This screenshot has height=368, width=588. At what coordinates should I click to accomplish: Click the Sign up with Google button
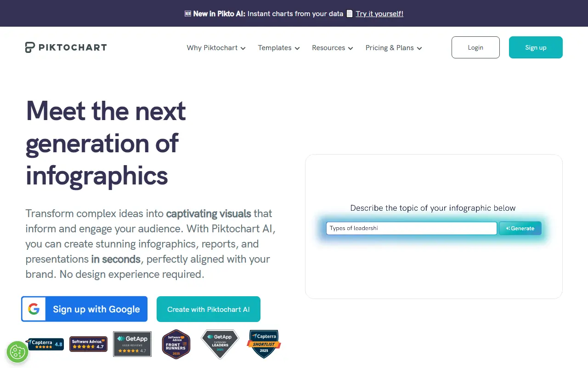pos(84,309)
